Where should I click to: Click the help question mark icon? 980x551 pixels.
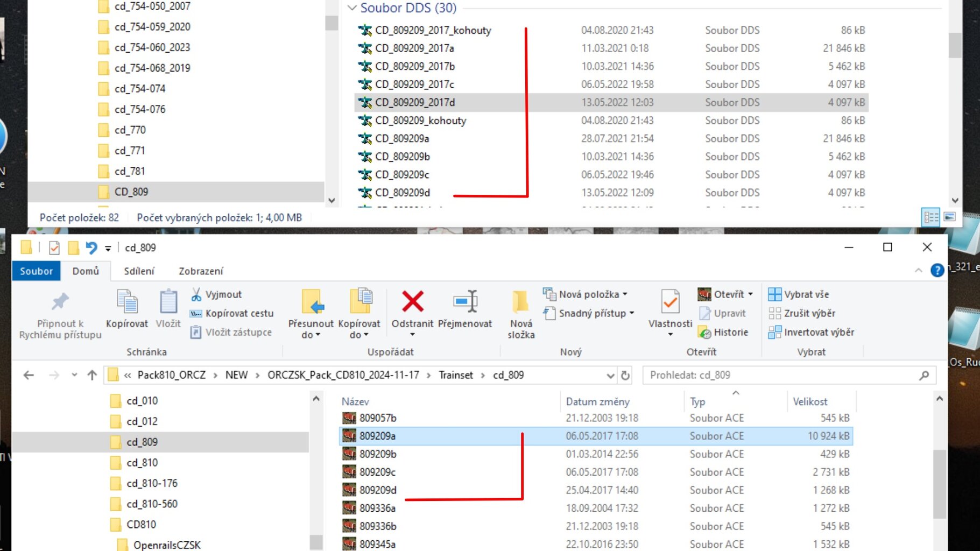[937, 270]
